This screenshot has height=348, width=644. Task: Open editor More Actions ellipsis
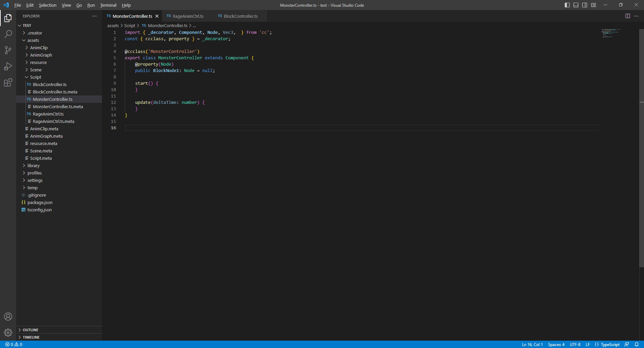click(636, 16)
